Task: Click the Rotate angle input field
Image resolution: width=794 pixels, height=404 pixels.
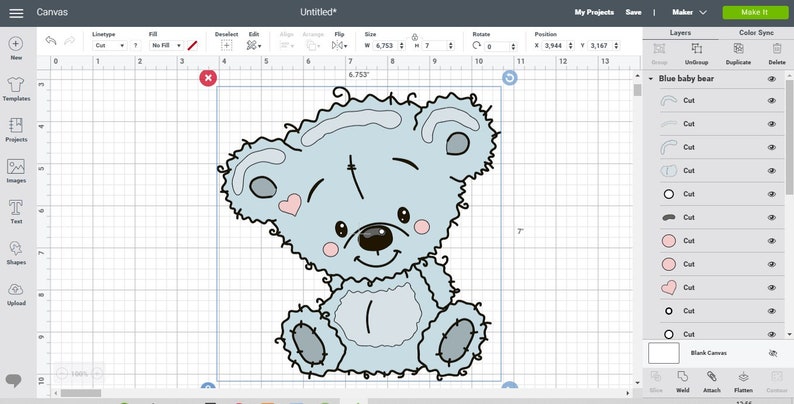Action: click(497, 47)
